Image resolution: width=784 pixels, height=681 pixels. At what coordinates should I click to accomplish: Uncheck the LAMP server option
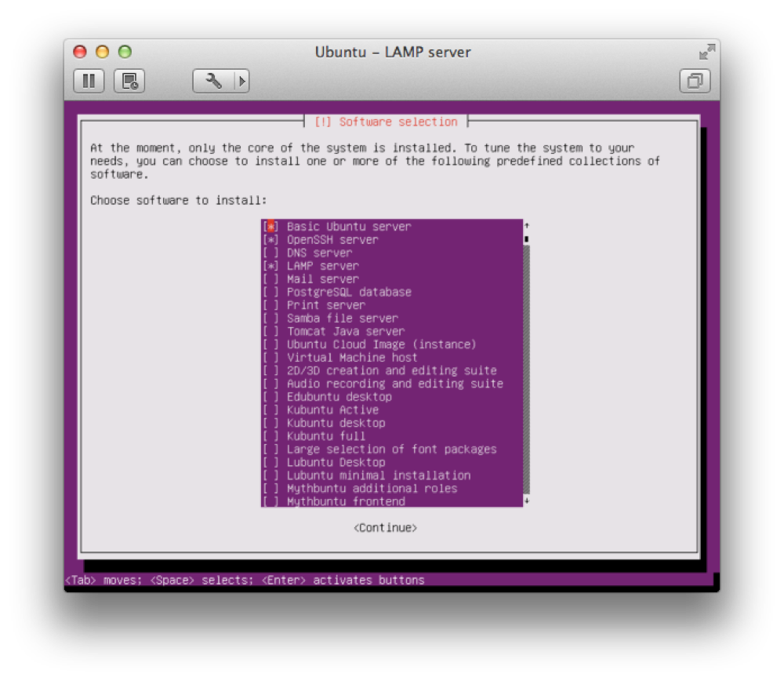click(271, 266)
